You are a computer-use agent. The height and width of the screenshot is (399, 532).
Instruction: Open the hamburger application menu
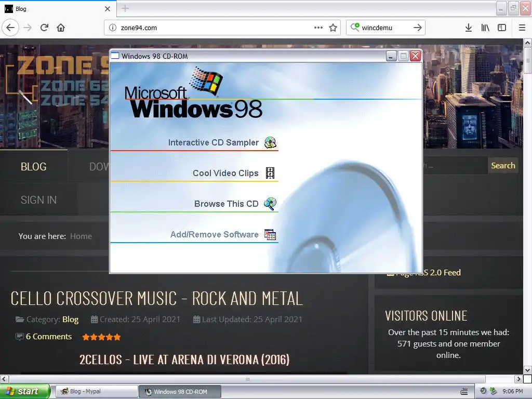pos(522,28)
